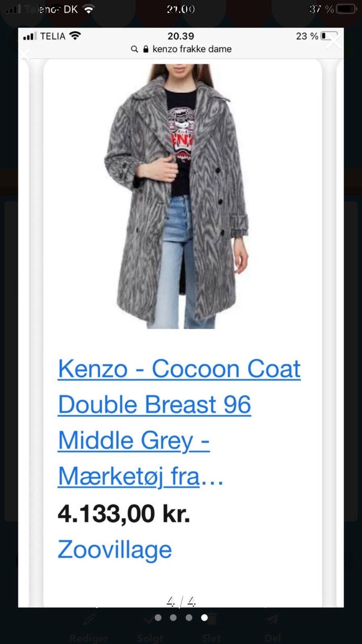The image size is (362, 644).
Task: Click the 'kenzo frakke dame' search text
Action: (x=192, y=49)
